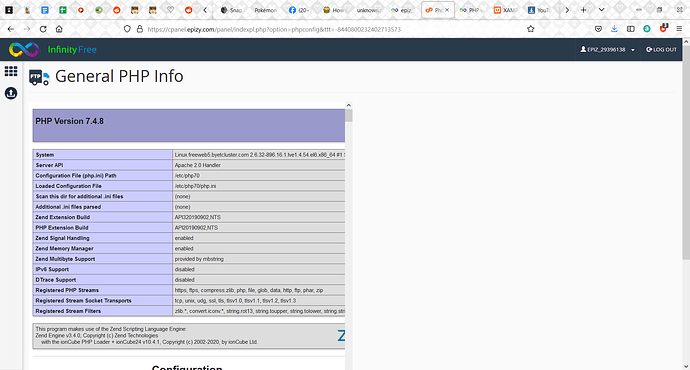The height and width of the screenshot is (370, 690).
Task: Click the InfinityFree brand text
Action: tap(72, 50)
